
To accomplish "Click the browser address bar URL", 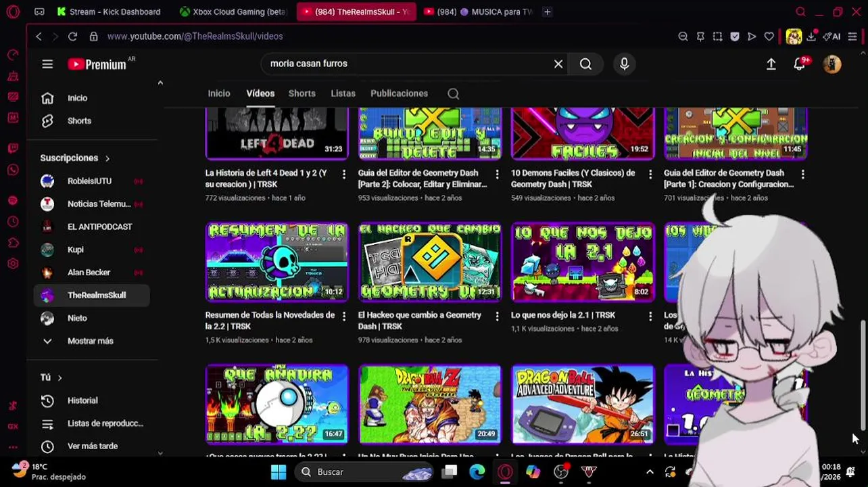I will pyautogui.click(x=195, y=37).
